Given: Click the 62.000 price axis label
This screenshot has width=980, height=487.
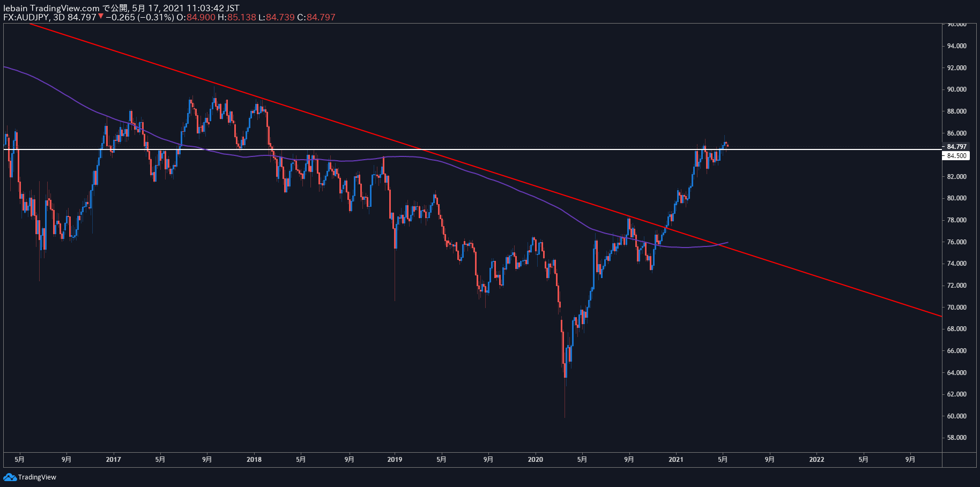Looking at the screenshot, I should pos(957,394).
